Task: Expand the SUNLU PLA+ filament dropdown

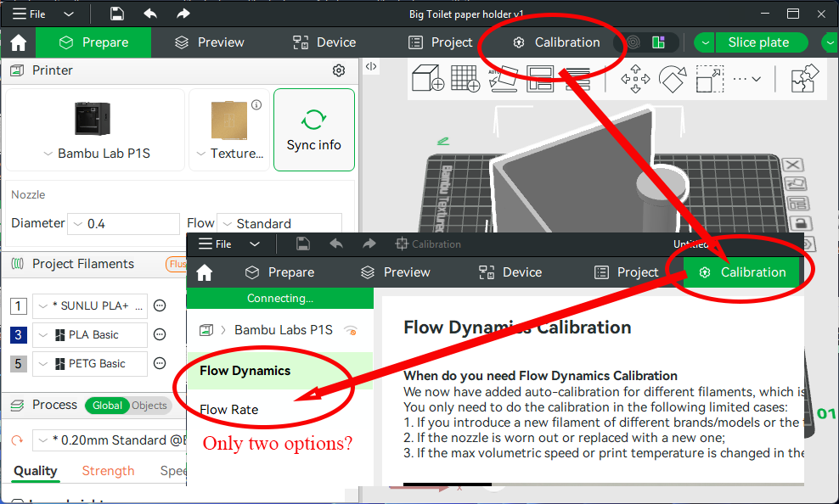Action: (x=89, y=306)
